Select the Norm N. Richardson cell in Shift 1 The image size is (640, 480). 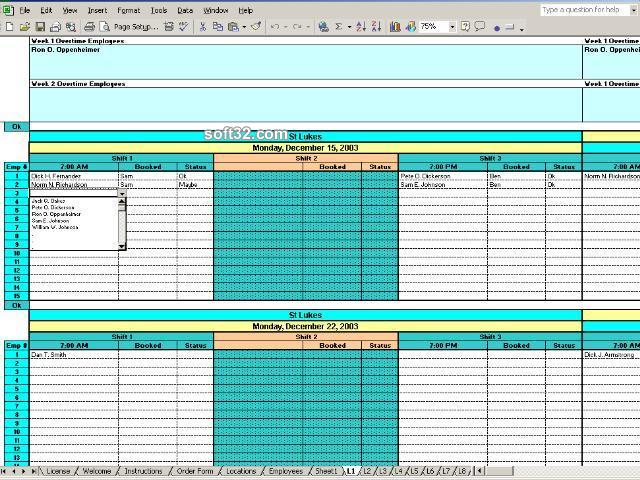74,185
